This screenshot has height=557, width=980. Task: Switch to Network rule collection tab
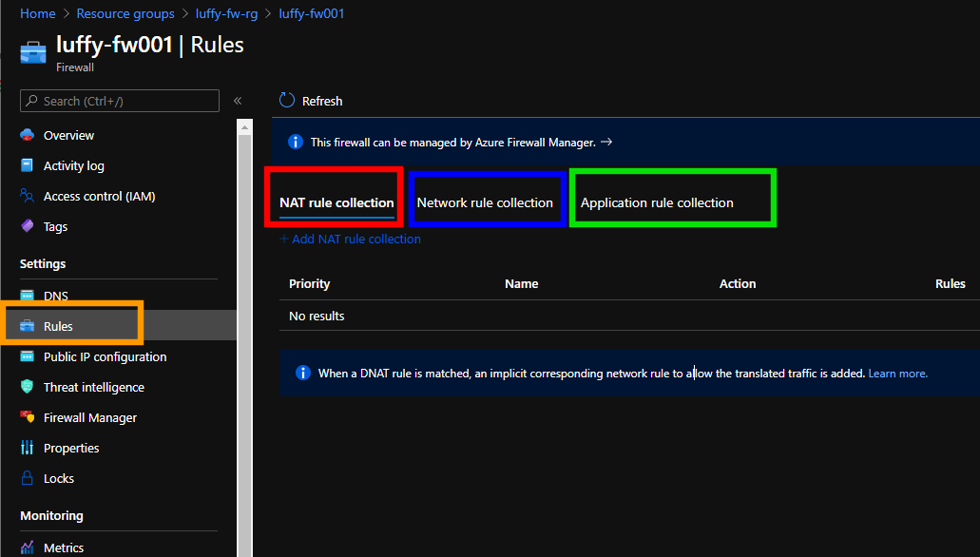[485, 202]
